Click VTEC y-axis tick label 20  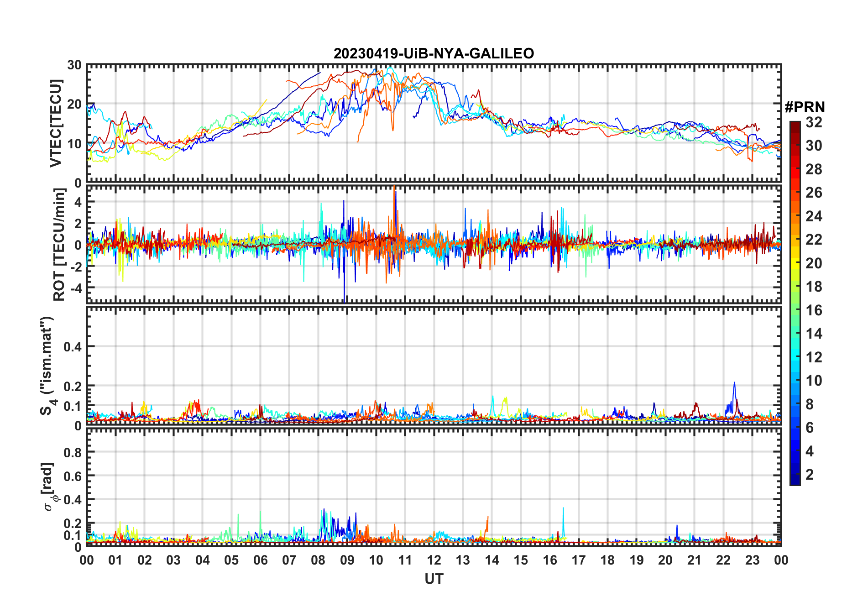pos(74,105)
